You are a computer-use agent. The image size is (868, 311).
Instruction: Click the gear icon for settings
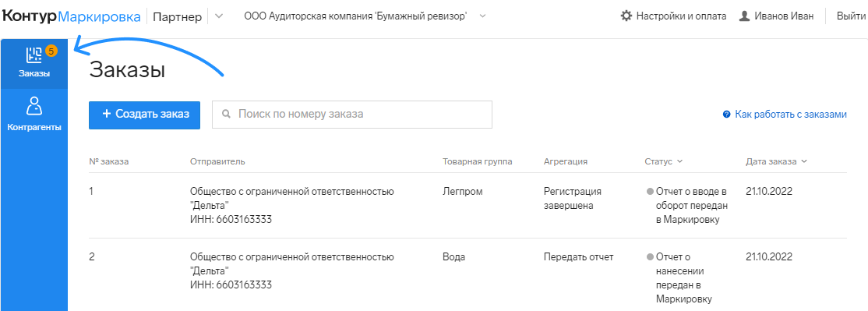pyautogui.click(x=626, y=16)
